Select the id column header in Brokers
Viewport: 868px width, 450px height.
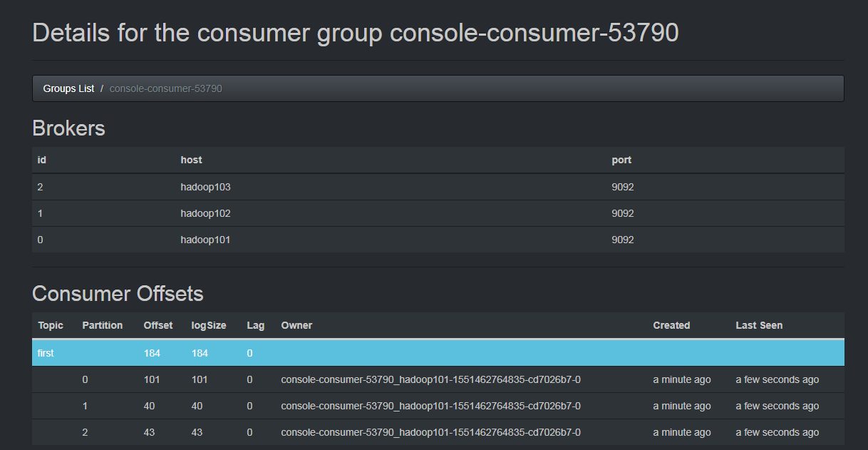tap(42, 160)
